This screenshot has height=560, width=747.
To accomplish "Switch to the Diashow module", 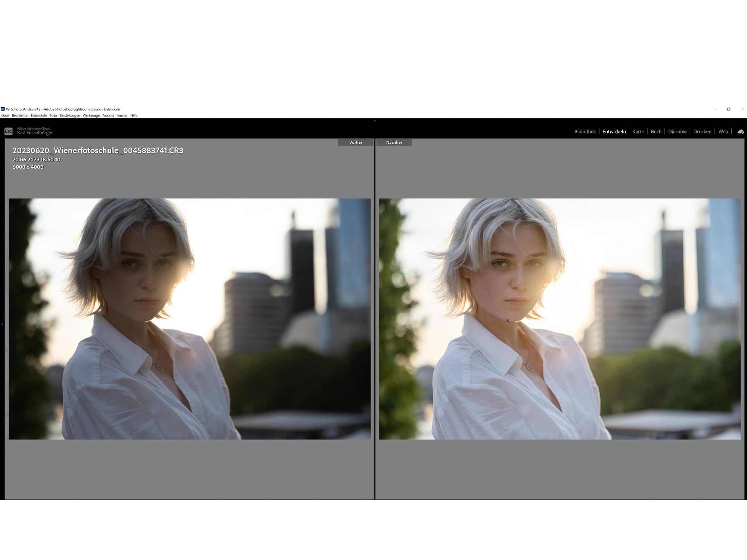I will (677, 131).
